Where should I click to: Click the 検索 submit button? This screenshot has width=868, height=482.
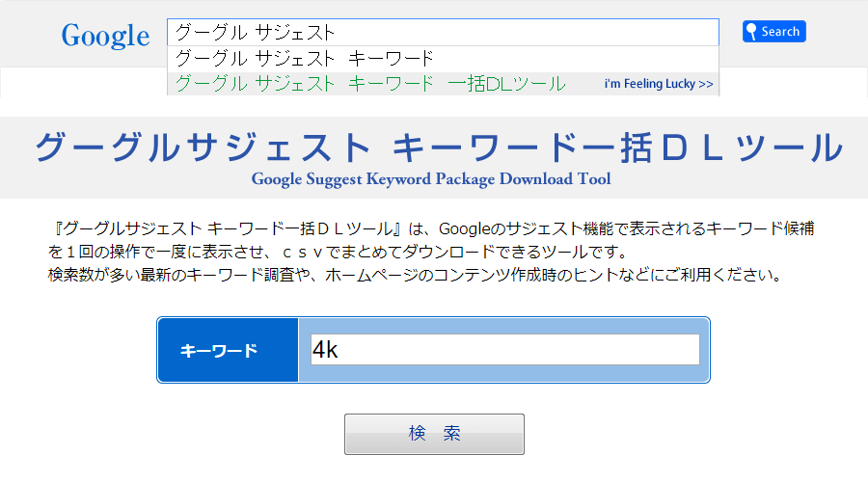[434, 434]
